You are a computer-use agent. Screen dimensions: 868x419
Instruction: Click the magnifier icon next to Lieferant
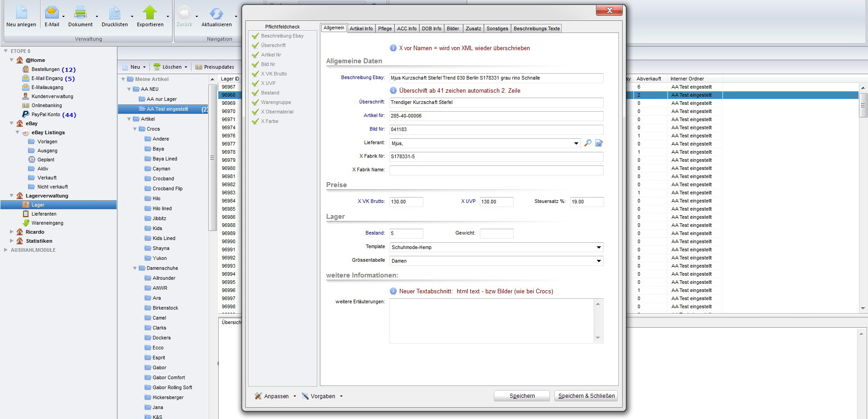coord(588,143)
